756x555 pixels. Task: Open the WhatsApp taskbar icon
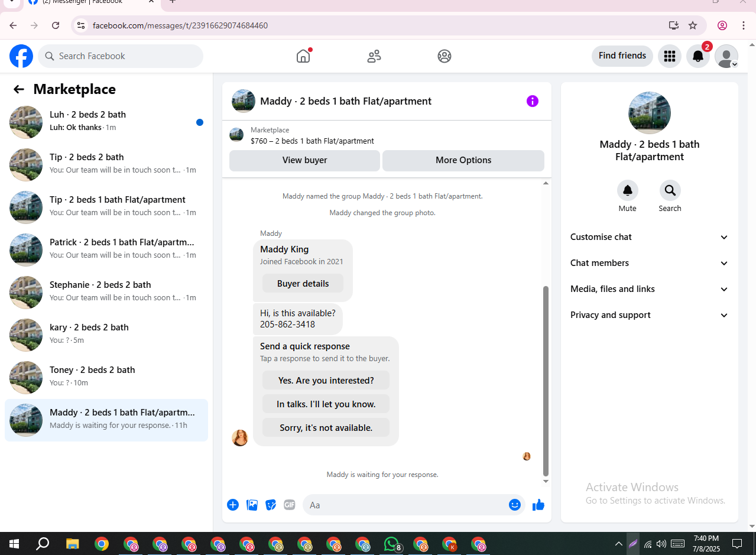coord(392,544)
